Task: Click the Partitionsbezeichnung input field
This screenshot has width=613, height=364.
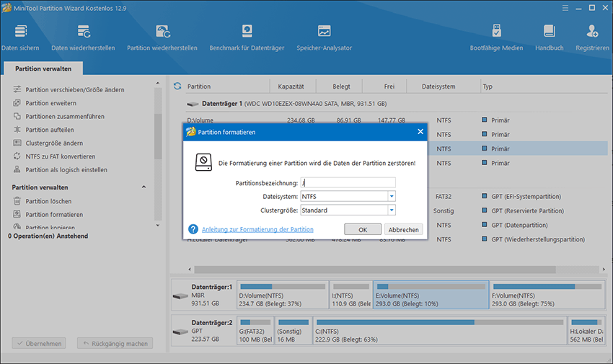Action: 348,182
